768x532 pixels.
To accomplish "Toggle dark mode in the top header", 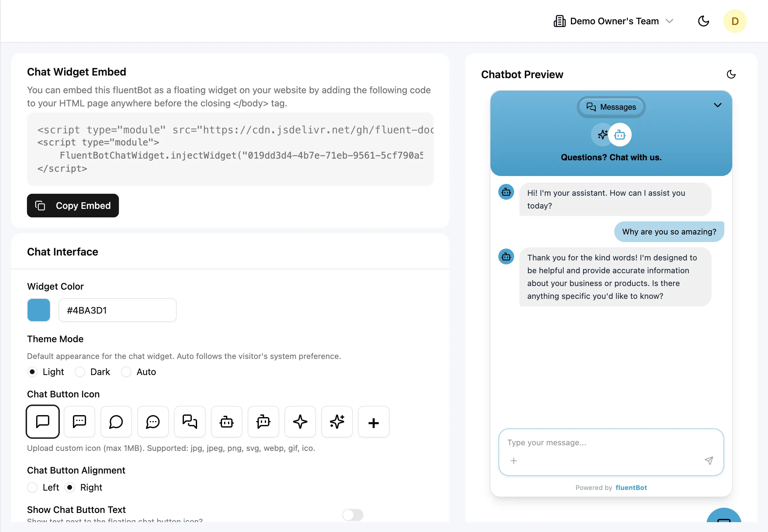I will coord(703,21).
